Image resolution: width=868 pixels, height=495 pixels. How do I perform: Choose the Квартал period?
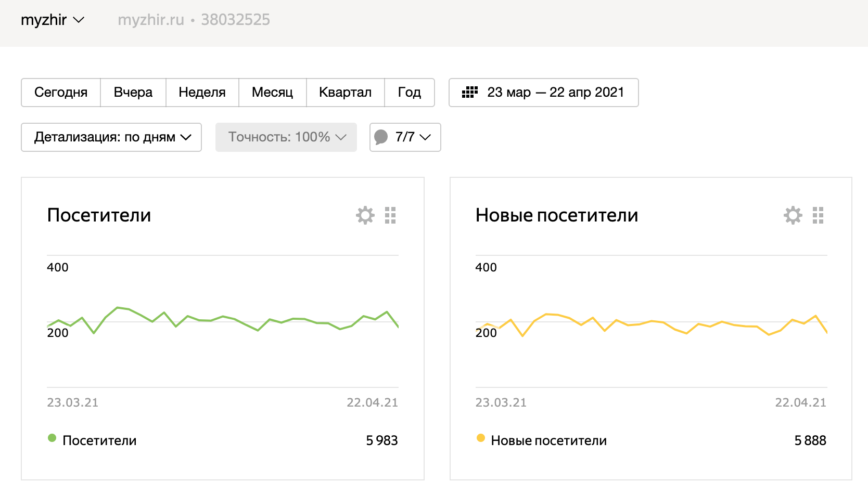tap(345, 93)
